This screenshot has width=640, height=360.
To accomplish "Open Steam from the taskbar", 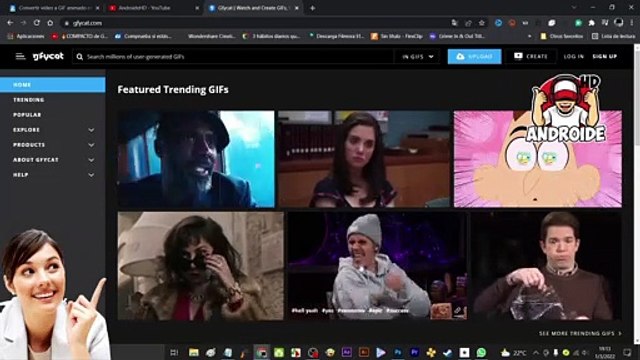I will (448, 352).
